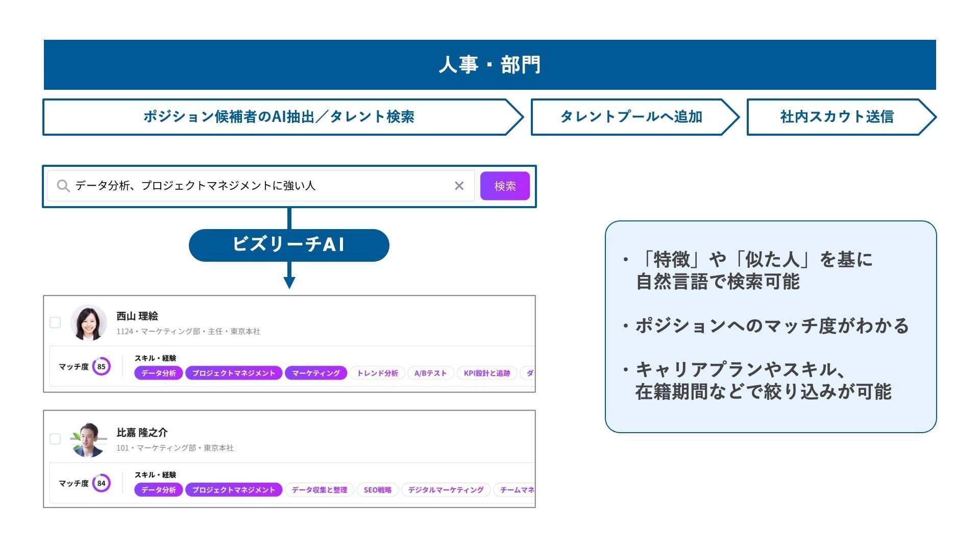This screenshot has height=551, width=980.
Task: Open the ポジション候補者のAI抽出／タレント検索 step
Action: pyautogui.click(x=278, y=116)
